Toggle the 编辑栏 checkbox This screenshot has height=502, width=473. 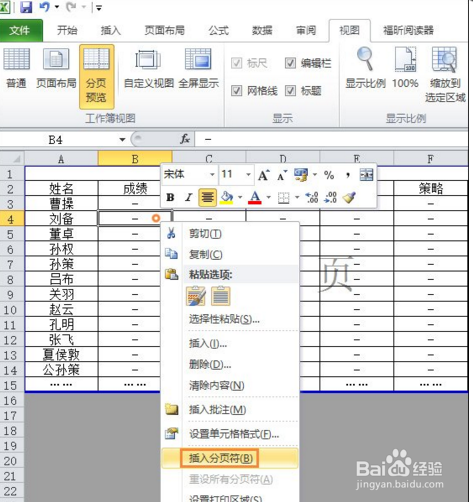tap(290, 63)
